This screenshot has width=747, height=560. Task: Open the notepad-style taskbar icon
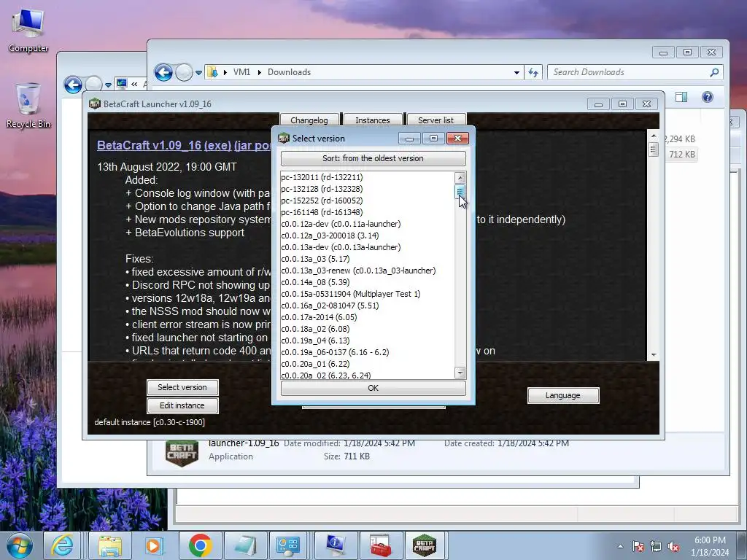coord(246,545)
